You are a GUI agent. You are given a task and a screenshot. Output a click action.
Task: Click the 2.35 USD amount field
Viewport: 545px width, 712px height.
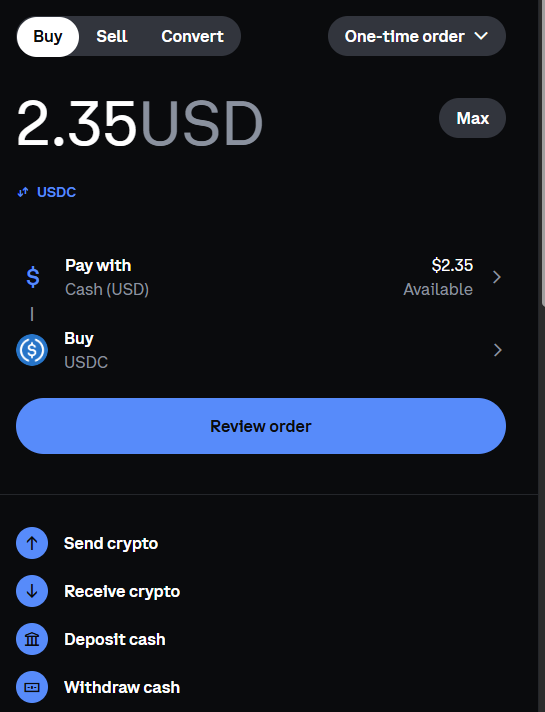[139, 123]
